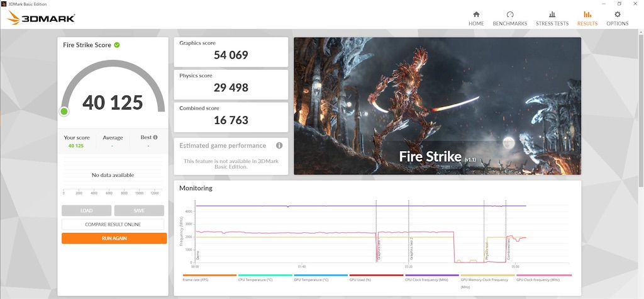This screenshot has width=644, height=299.
Task: Click COMPARE RESULT ONLINE button
Action: point(113,225)
